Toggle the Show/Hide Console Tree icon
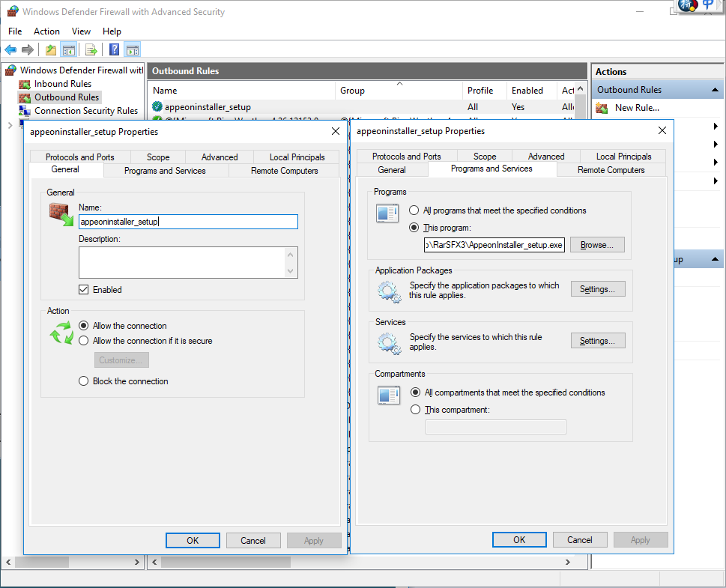This screenshot has height=588, width=726. point(69,49)
